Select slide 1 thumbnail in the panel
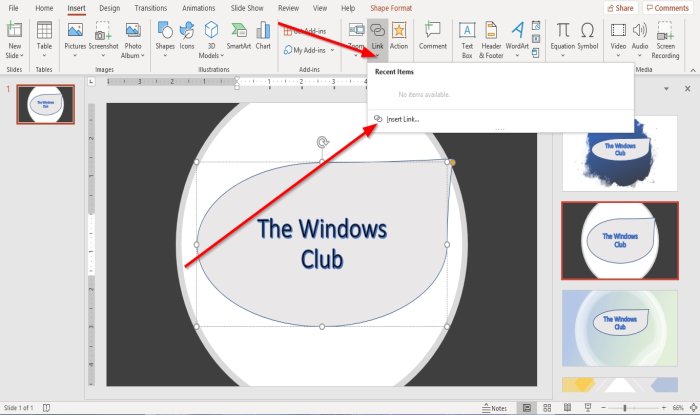 pyautogui.click(x=46, y=104)
